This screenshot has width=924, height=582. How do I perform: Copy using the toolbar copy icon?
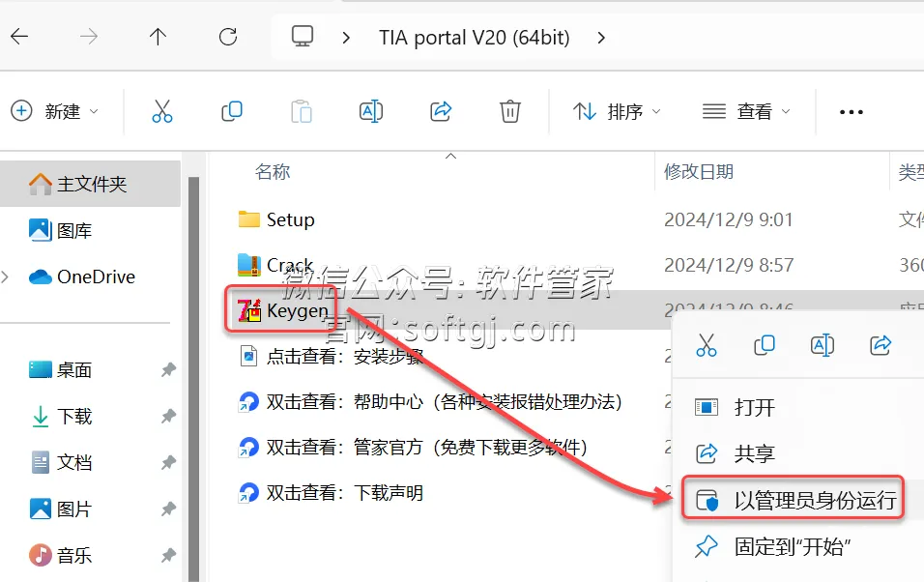(x=232, y=111)
